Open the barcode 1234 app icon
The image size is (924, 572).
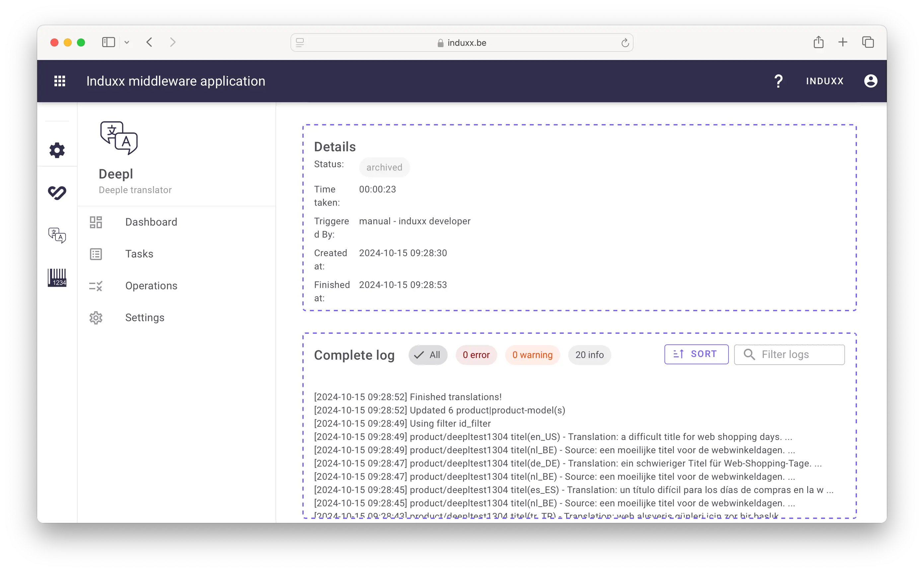pos(57,278)
